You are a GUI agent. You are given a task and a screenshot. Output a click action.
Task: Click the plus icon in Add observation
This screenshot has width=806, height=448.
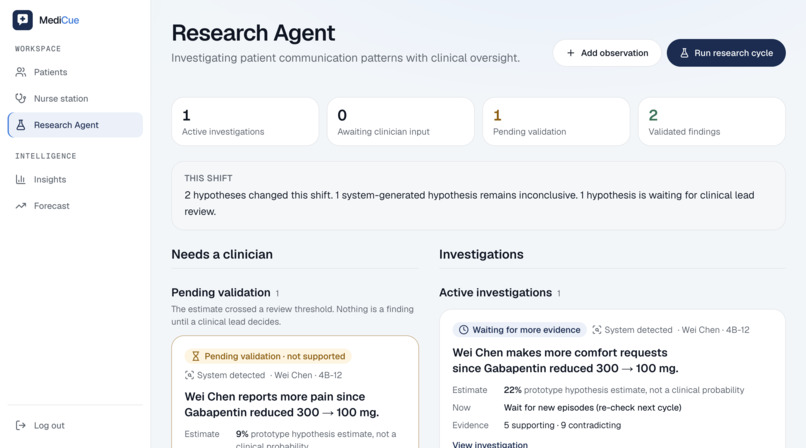[x=571, y=53]
